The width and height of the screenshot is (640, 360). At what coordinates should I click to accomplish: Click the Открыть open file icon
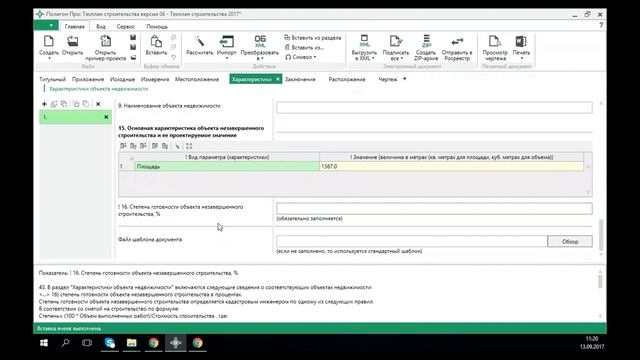pos(72,41)
